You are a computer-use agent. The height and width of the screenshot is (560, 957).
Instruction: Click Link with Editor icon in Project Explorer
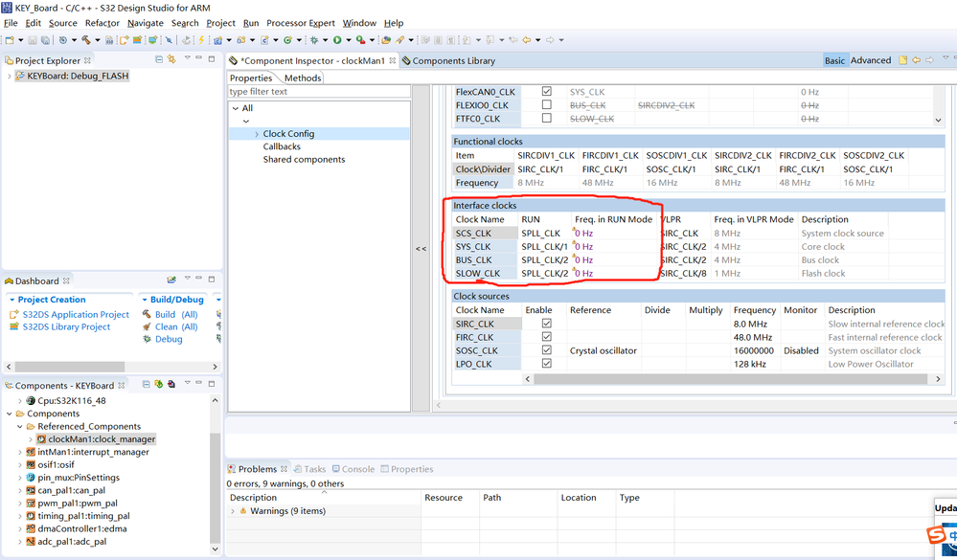(171, 59)
